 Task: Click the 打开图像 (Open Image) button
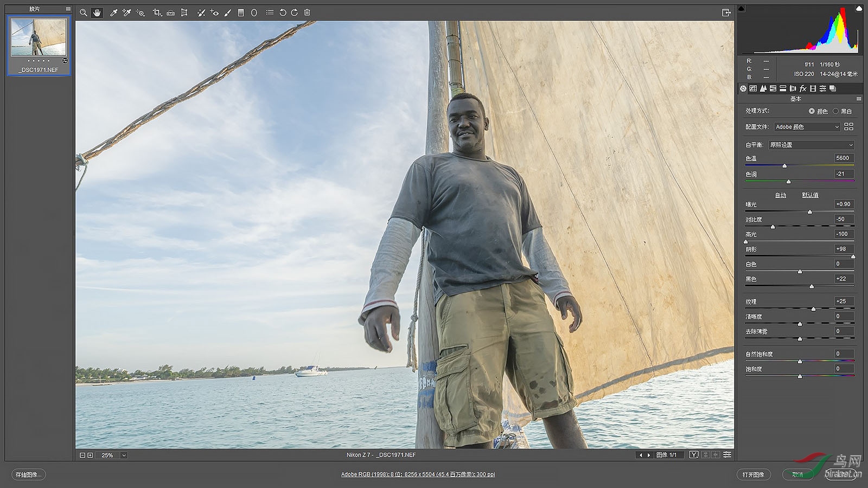(753, 474)
